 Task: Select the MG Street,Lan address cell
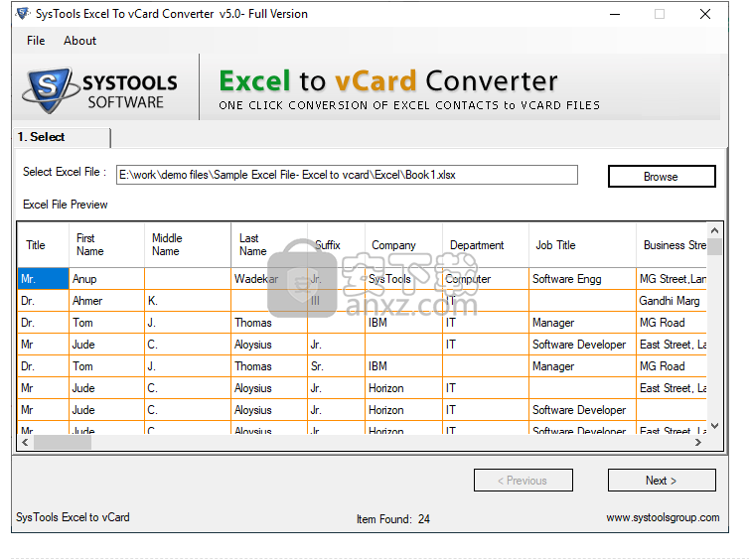tap(672, 279)
